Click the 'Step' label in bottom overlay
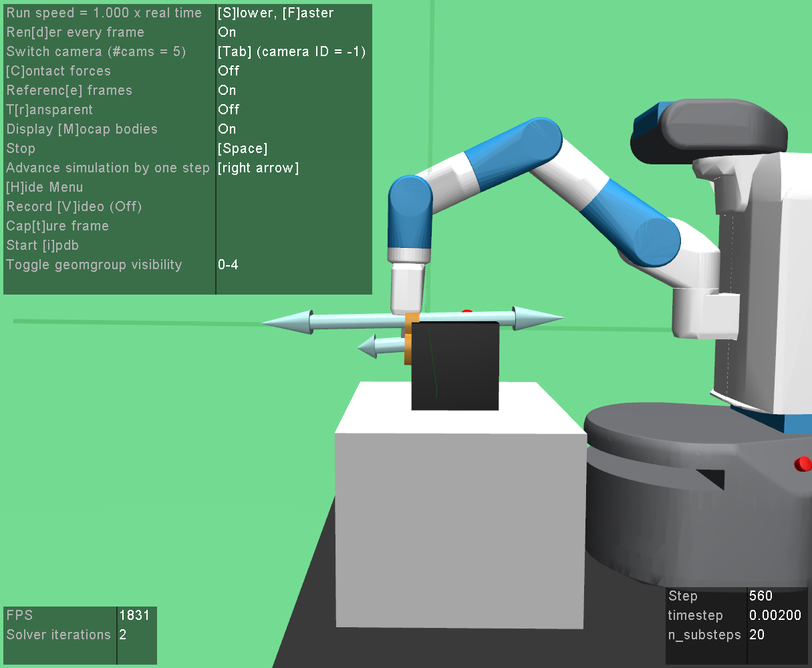Screen dimensions: 812x668 point(682,596)
